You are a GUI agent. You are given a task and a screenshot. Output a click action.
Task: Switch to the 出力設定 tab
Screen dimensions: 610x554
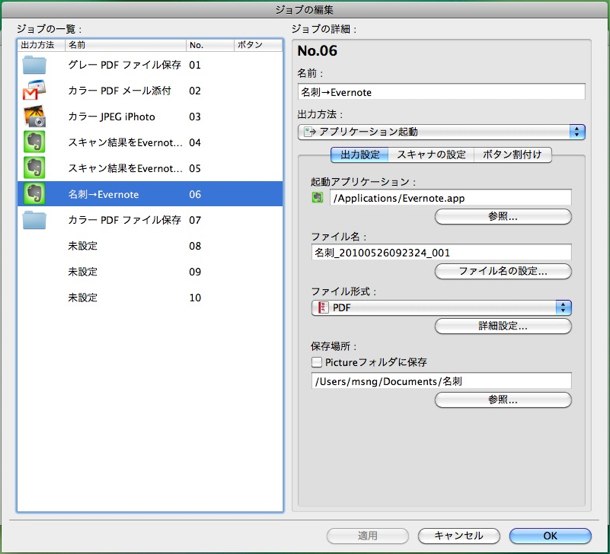(359, 155)
